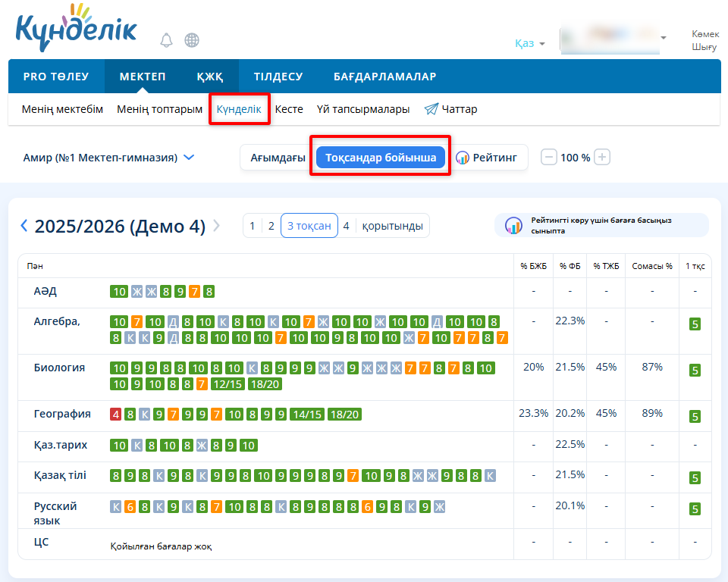Open the Үй тапсырмалары link
This screenshot has width=728, height=582.
point(363,109)
